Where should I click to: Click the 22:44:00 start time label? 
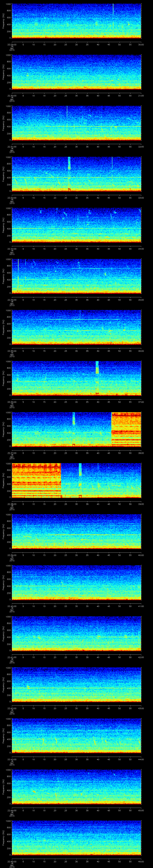12,810
